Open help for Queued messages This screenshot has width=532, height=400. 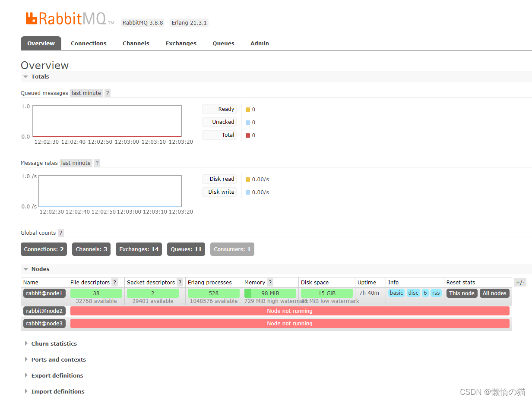click(x=108, y=93)
